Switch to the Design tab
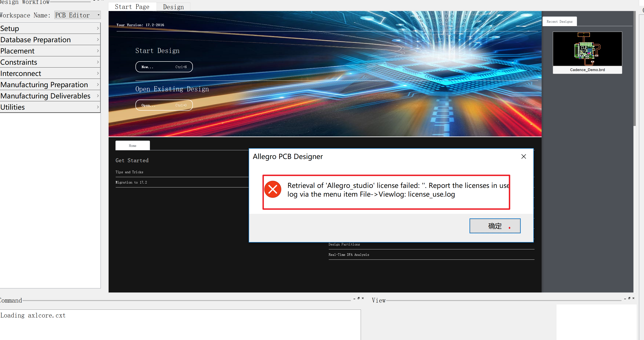This screenshot has width=644, height=340. tap(173, 7)
